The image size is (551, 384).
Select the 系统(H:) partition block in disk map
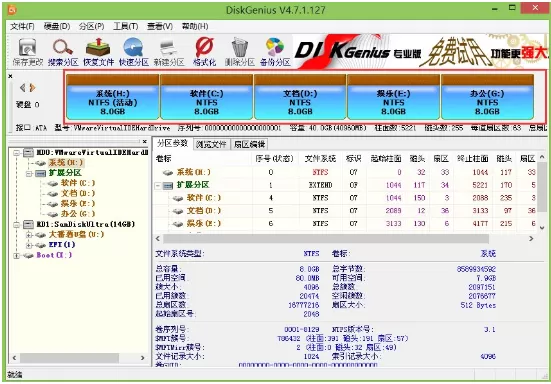coord(112,97)
